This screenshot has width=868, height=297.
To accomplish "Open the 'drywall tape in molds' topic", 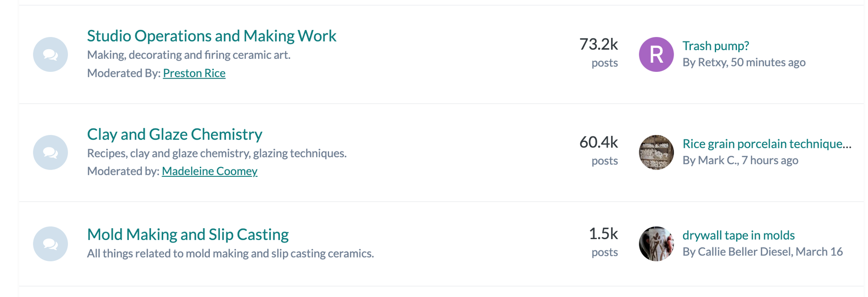I will click(x=738, y=235).
